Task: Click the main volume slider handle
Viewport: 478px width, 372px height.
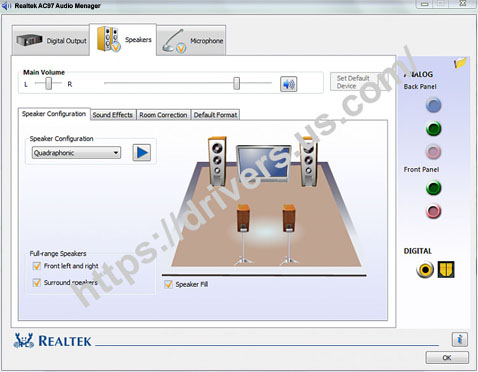Action: pos(236,83)
